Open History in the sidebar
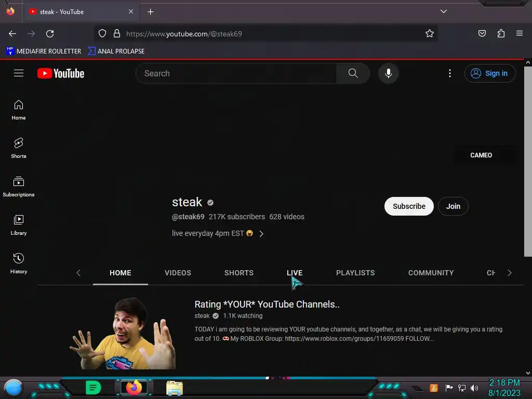 pos(19,263)
